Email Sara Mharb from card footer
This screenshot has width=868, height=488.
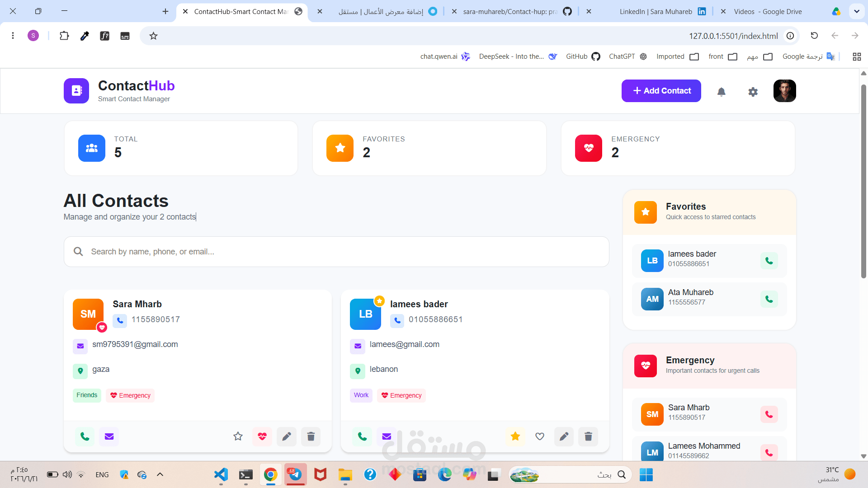coord(109,436)
